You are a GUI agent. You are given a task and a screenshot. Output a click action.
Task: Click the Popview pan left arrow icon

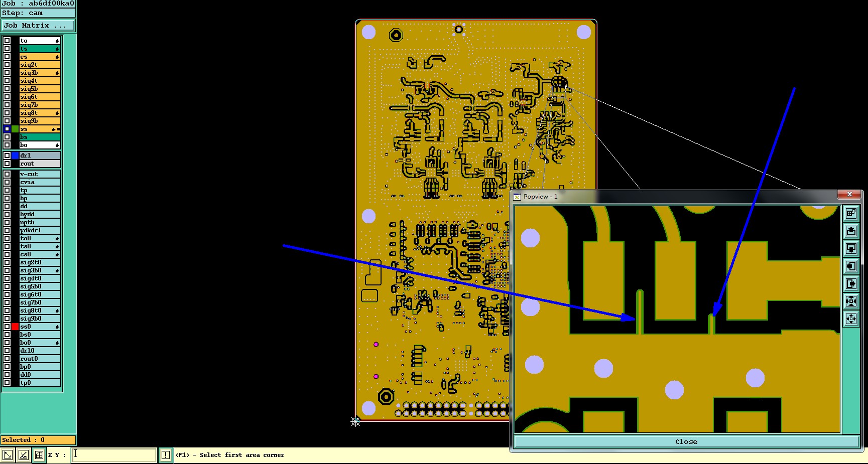[x=851, y=266]
